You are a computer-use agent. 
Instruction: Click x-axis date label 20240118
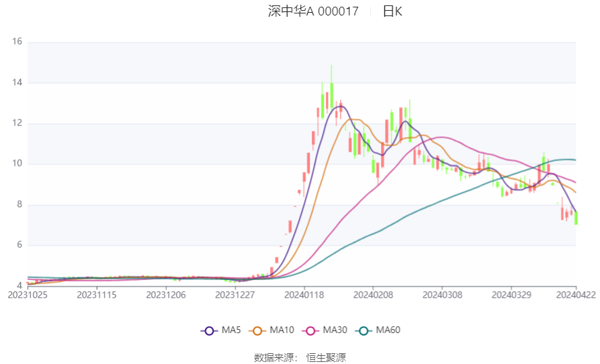click(x=304, y=295)
